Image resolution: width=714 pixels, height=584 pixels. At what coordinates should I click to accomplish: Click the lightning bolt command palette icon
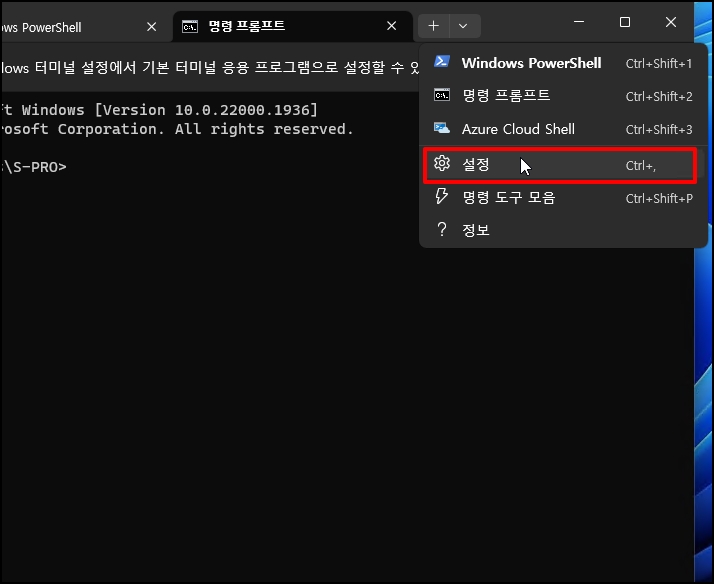441,197
